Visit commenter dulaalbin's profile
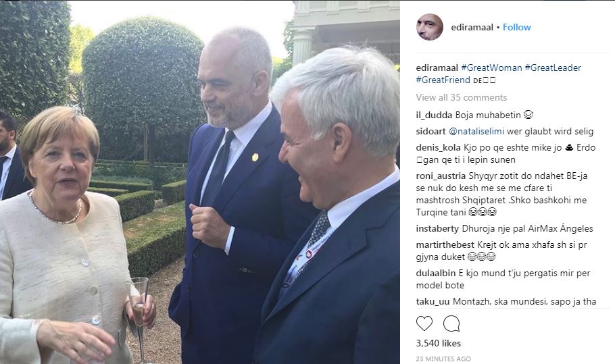The height and width of the screenshot is (364, 615). coord(436,273)
